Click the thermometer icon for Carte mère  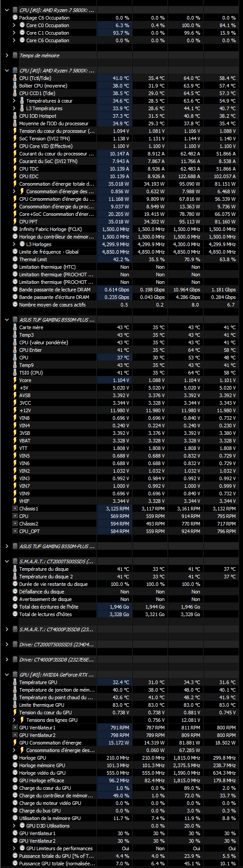pyautogui.click(x=15, y=327)
